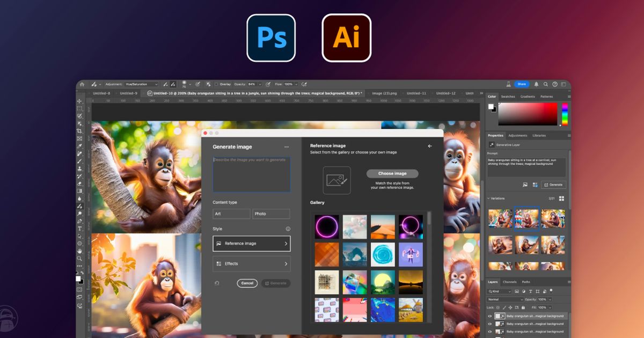
Task: Switch to the Swatches tab
Action: click(x=508, y=97)
